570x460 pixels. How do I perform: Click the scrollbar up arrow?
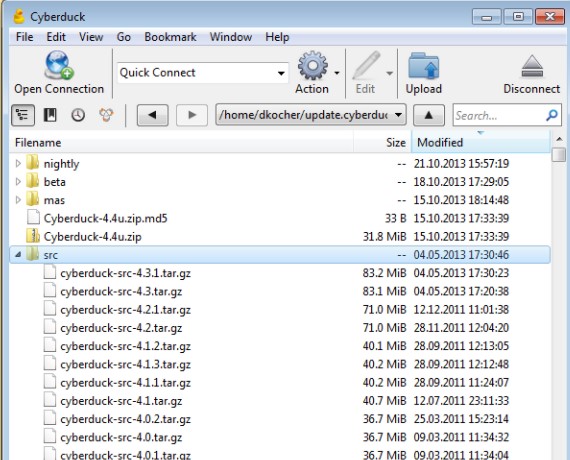pyautogui.click(x=559, y=139)
